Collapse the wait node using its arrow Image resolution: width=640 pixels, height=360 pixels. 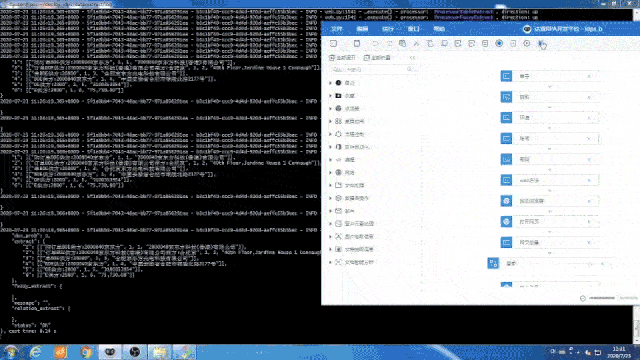pyautogui.click(x=589, y=180)
